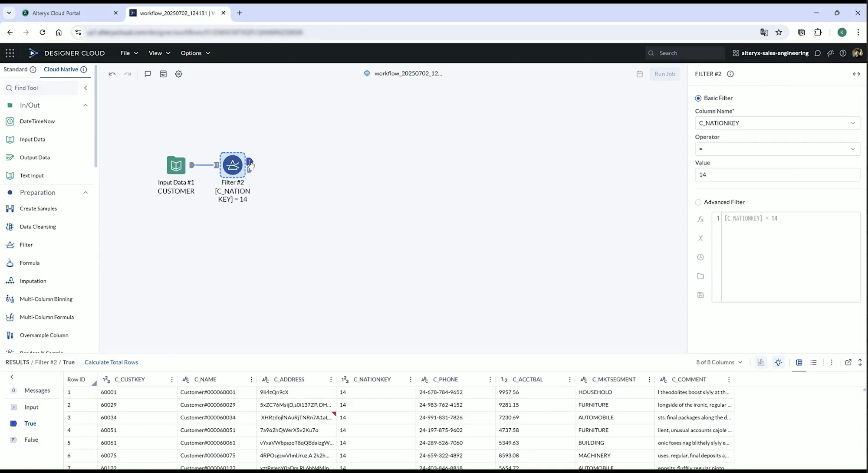Open the apps grid launcher icon
This screenshot has width=868, height=473.
click(10, 53)
